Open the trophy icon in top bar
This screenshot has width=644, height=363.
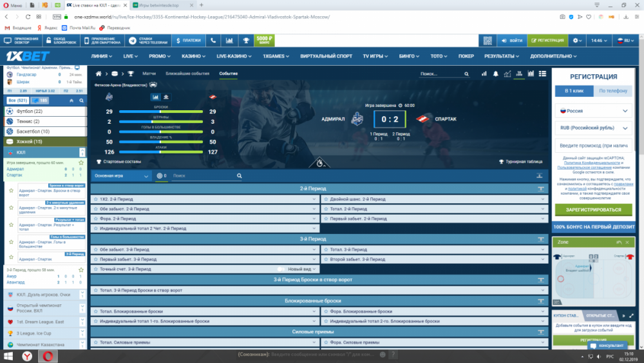pos(245,41)
